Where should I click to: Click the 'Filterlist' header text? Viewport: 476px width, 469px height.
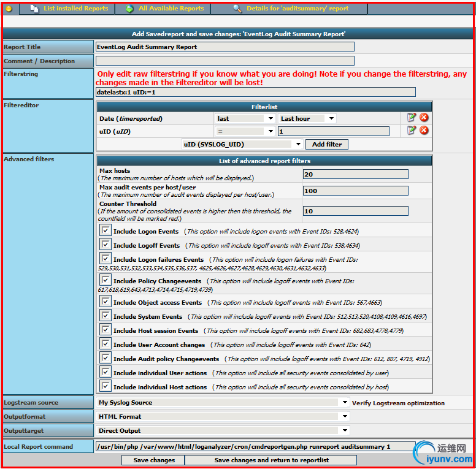(x=264, y=107)
